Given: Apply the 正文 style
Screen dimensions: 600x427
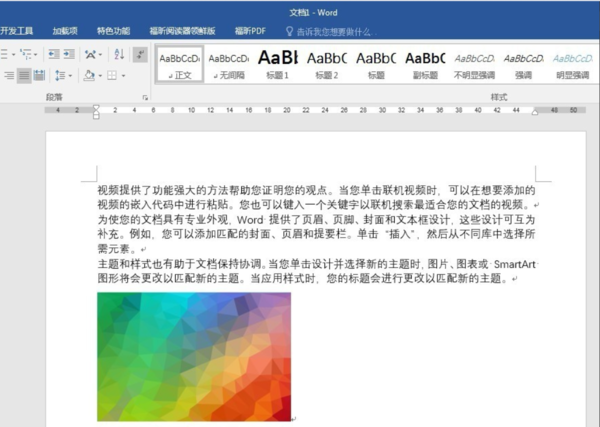Looking at the screenshot, I should (x=179, y=64).
